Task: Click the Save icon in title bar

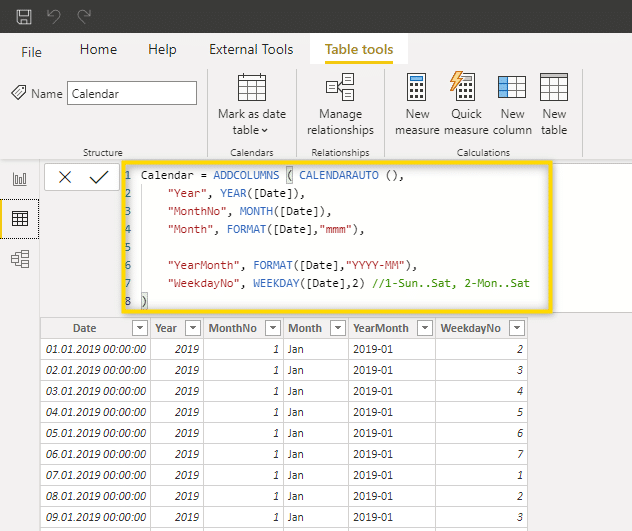Action: [24, 16]
